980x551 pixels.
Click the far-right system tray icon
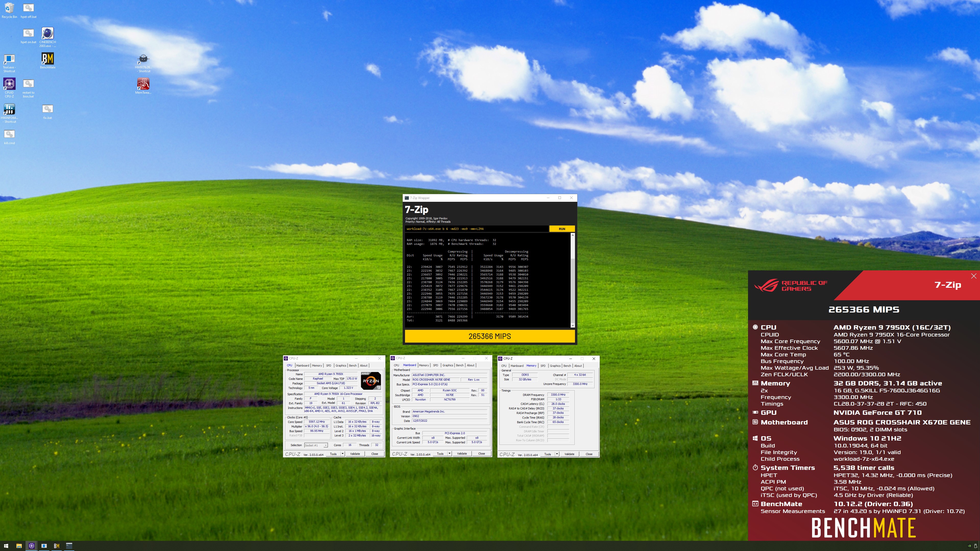(x=975, y=546)
